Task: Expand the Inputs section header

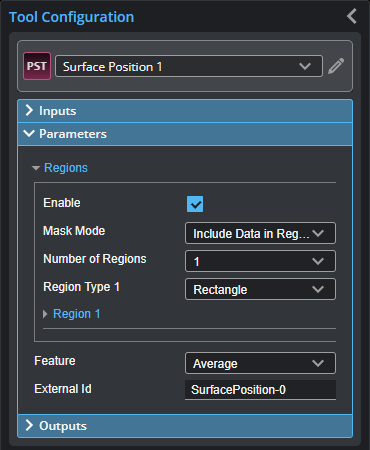Action: (x=185, y=111)
